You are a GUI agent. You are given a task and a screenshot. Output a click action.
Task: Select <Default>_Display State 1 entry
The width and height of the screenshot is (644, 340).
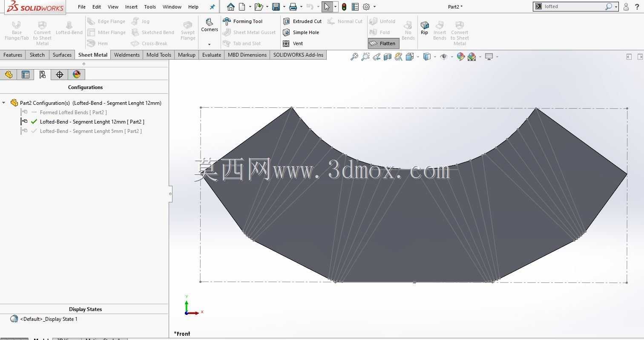[x=49, y=319]
